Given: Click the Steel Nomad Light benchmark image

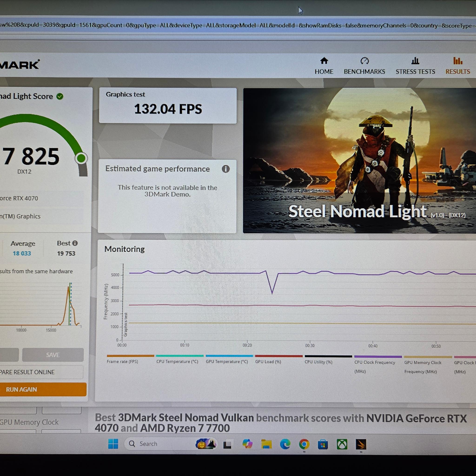Looking at the screenshot, I should point(360,160).
